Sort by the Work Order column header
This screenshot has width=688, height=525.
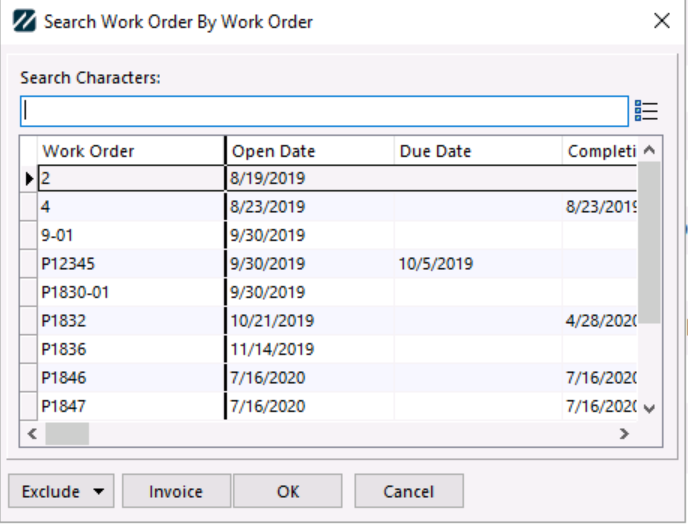click(x=130, y=151)
